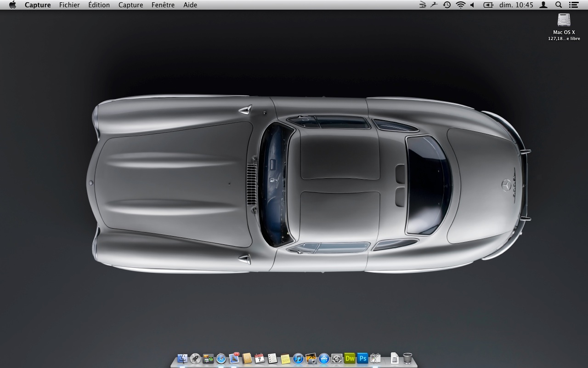The height and width of the screenshot is (368, 588).
Task: Open the user account menu icon
Action: tap(543, 5)
